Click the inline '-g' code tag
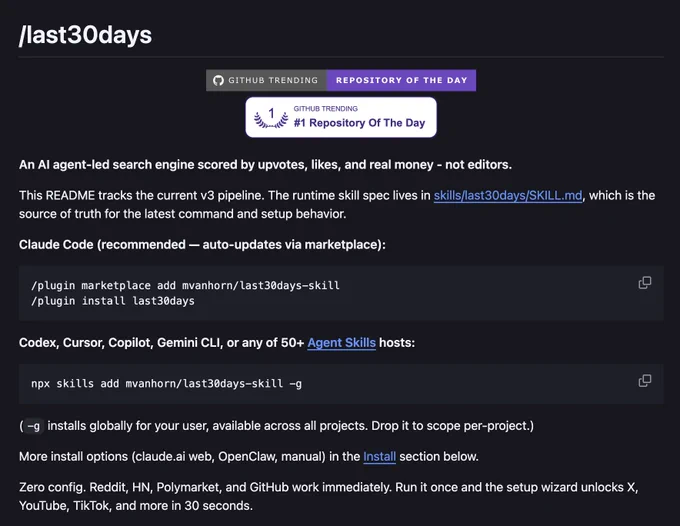 pyautogui.click(x=33, y=426)
